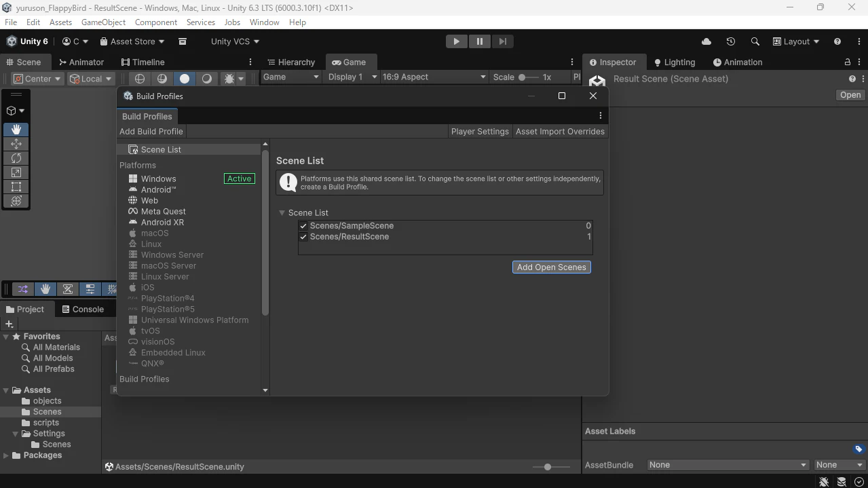
Task: Toggle the shaded sphere draw mode
Action: 162,79
